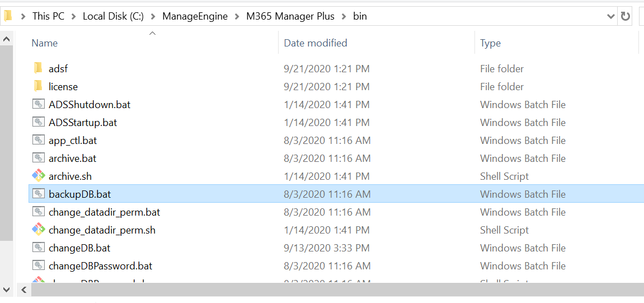644x303 pixels.
Task: Click the backupDB.bat file icon
Action: click(38, 194)
